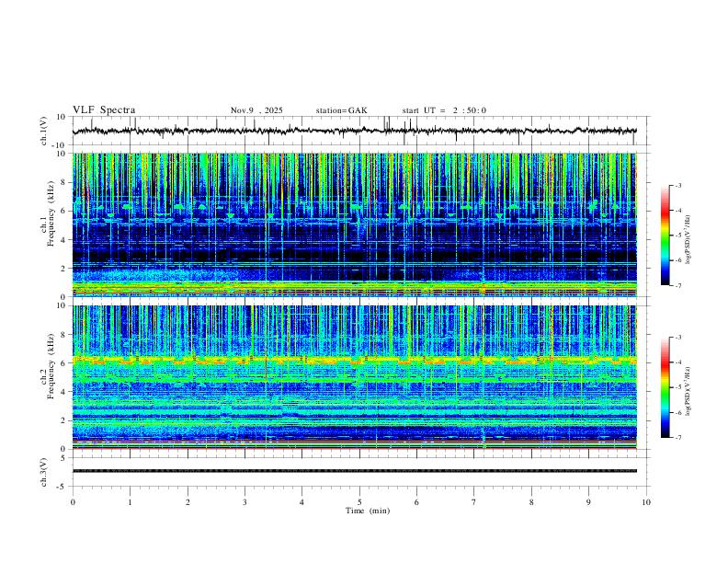Click the ch.1 spectrogram image
728x563 pixels.
coord(355,224)
